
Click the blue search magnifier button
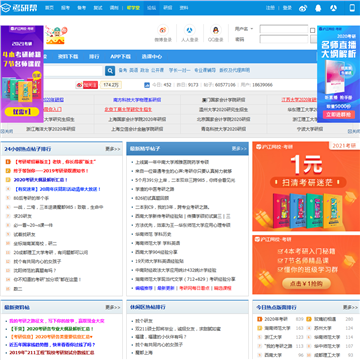110,70
